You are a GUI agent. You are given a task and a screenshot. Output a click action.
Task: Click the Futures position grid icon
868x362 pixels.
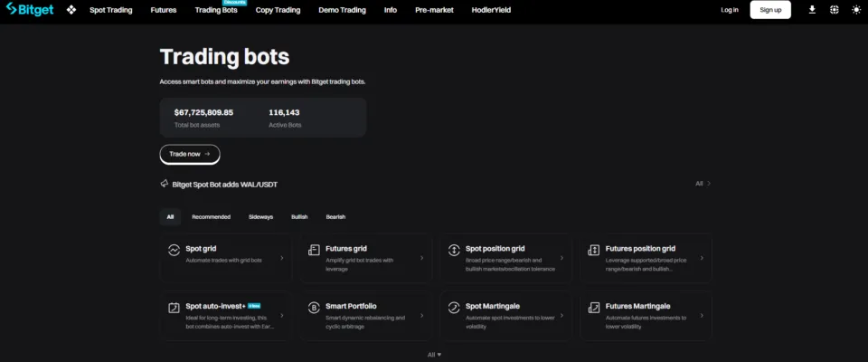tap(593, 250)
